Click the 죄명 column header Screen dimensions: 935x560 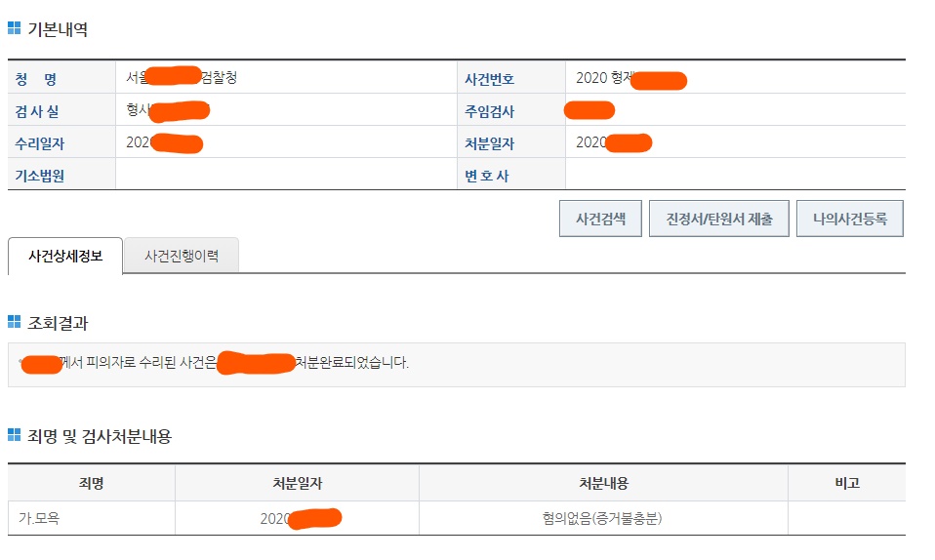point(91,483)
